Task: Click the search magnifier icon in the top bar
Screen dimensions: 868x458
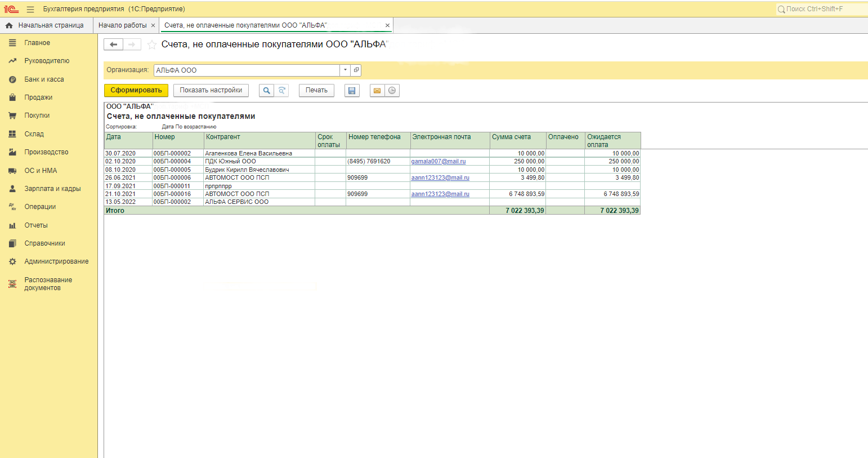Action: [781, 9]
